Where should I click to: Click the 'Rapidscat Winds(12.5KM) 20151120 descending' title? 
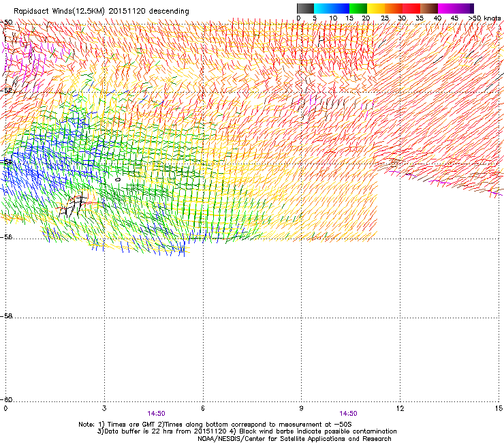pos(101,12)
